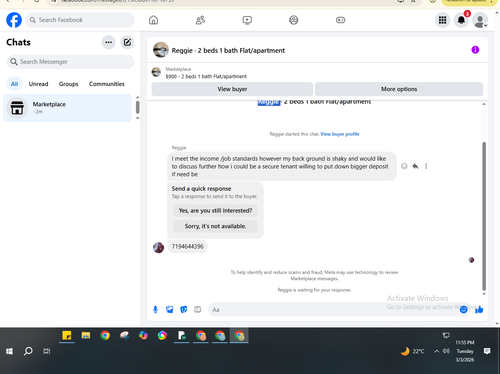The height and width of the screenshot is (374, 500).
Task: Open the Facebook logo home link
Action: point(14,20)
